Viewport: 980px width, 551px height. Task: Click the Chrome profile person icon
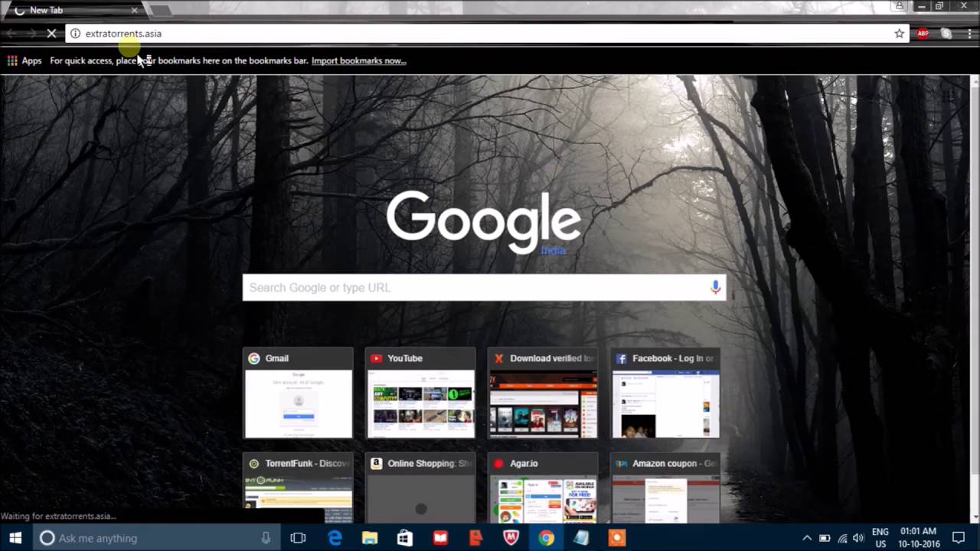[900, 6]
